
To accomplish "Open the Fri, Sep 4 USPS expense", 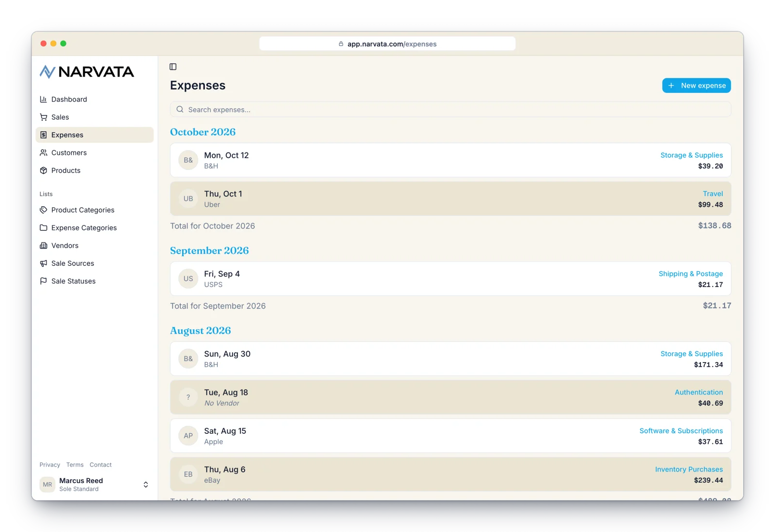I will 450,279.
